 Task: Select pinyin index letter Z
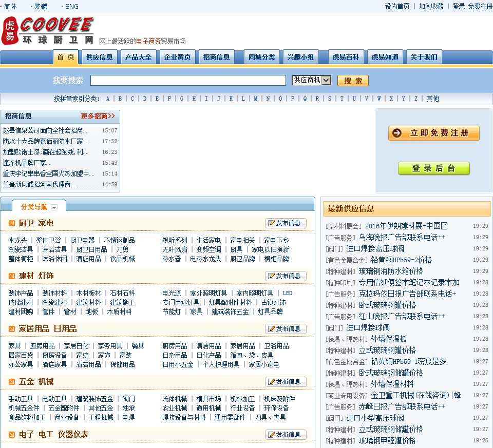[x=415, y=99]
